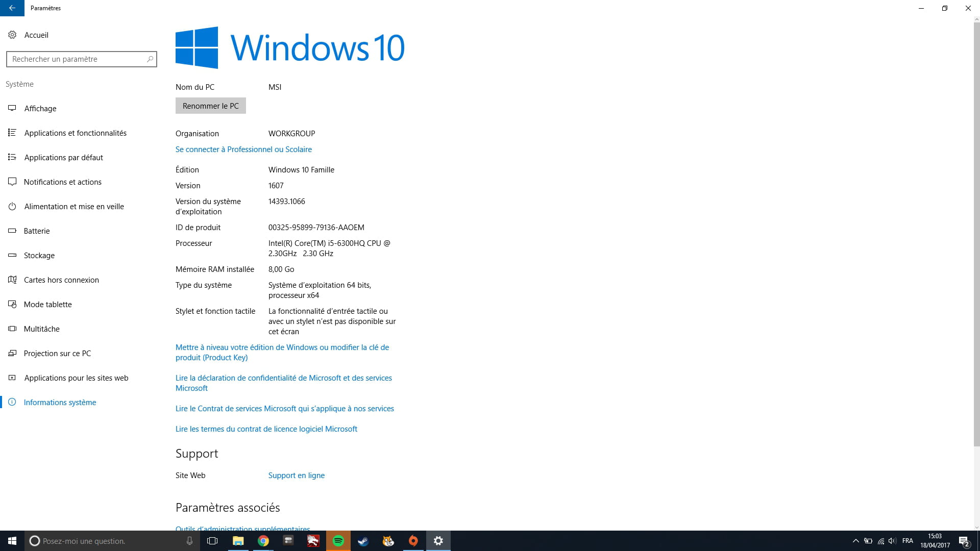Click the Renommer le PC button
The width and height of the screenshot is (980, 551).
[x=211, y=106]
